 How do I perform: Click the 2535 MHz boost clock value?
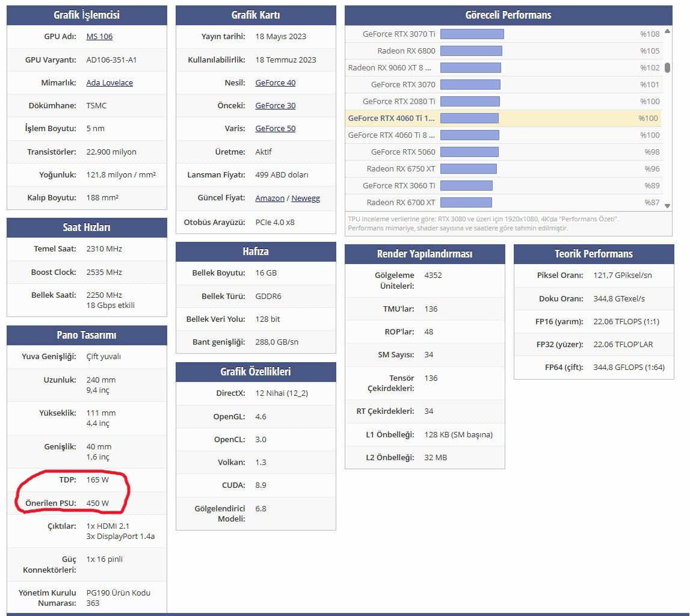point(104,273)
